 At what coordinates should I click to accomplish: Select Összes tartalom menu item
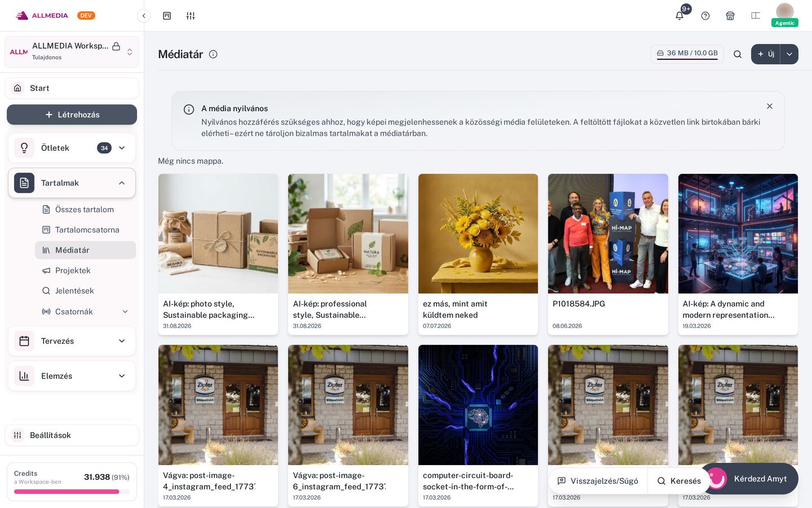[85, 209]
